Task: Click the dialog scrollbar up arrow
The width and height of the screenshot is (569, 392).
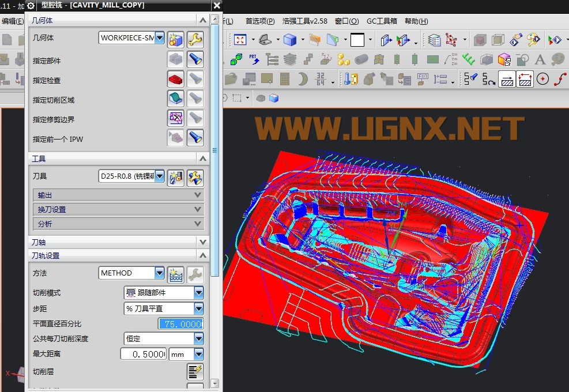Action: 215,19
